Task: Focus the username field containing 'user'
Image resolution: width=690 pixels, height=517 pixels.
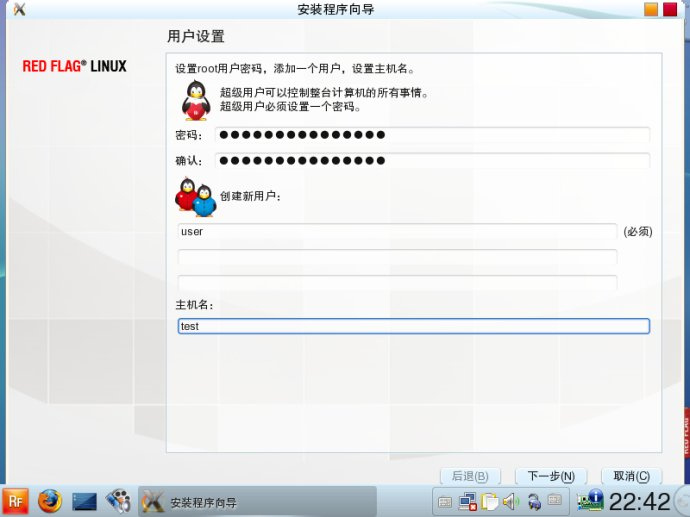Action: pyautogui.click(x=396, y=231)
